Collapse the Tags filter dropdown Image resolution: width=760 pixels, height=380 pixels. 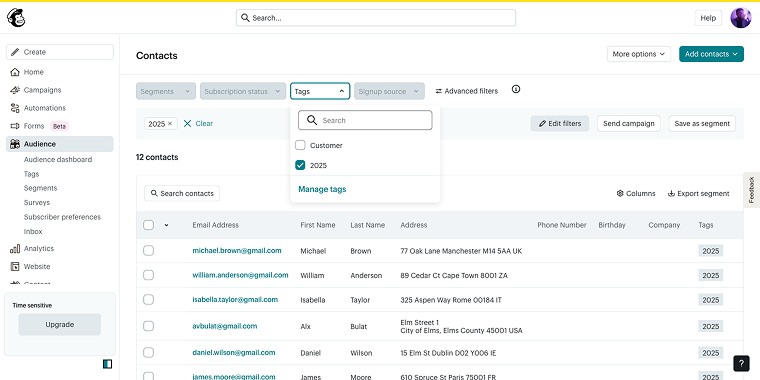pos(320,91)
